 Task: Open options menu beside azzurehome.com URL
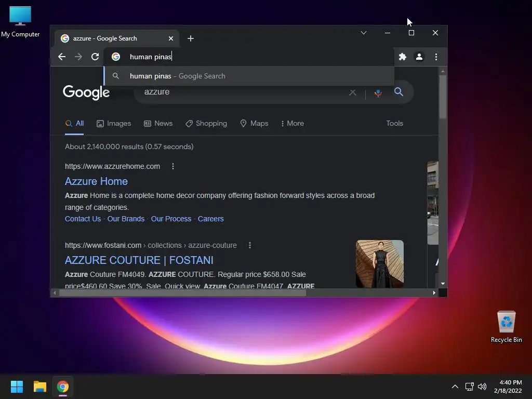coord(172,166)
